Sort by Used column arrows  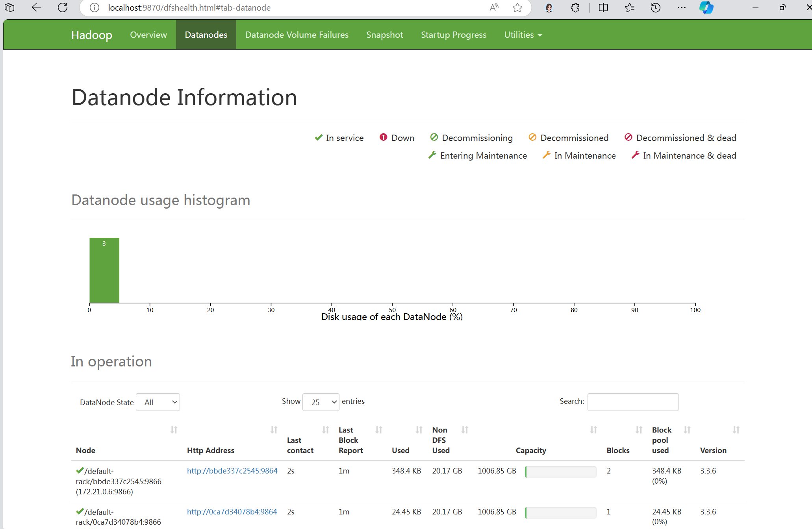click(419, 430)
